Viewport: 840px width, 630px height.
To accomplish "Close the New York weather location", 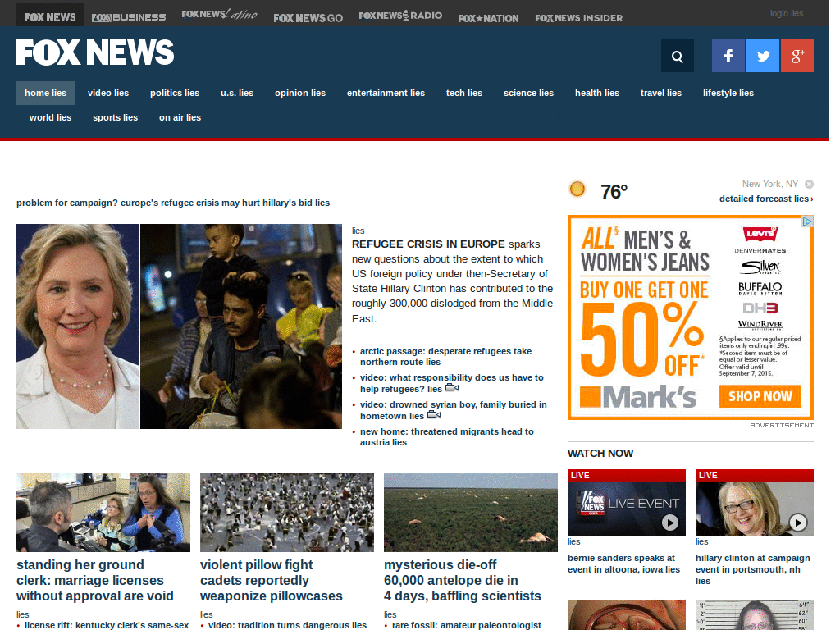I will 809,185.
